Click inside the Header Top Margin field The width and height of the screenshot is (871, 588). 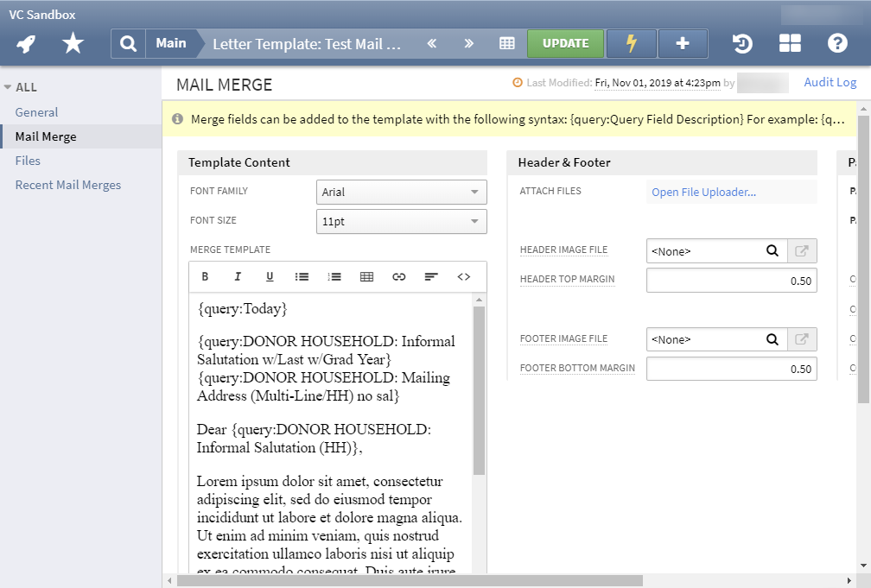pyautogui.click(x=731, y=279)
